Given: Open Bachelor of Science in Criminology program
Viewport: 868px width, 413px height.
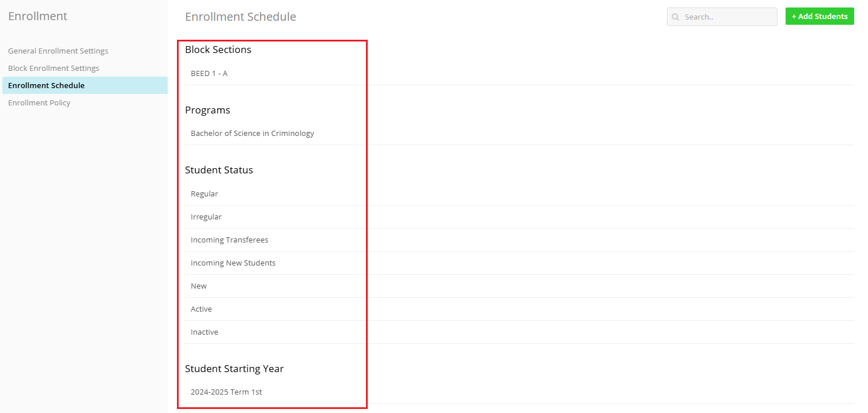Looking at the screenshot, I should [x=252, y=133].
